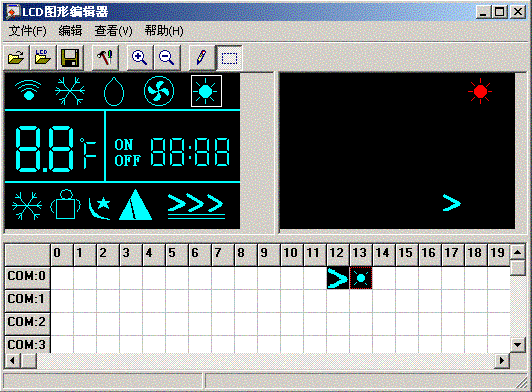Screen dimensions: 532x392
Task: Click the grid scroll up arrow
Action: [517, 252]
